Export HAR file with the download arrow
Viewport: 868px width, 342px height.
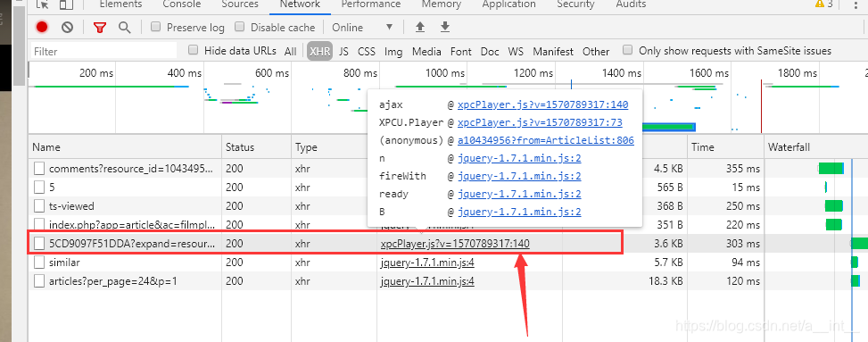point(444,27)
